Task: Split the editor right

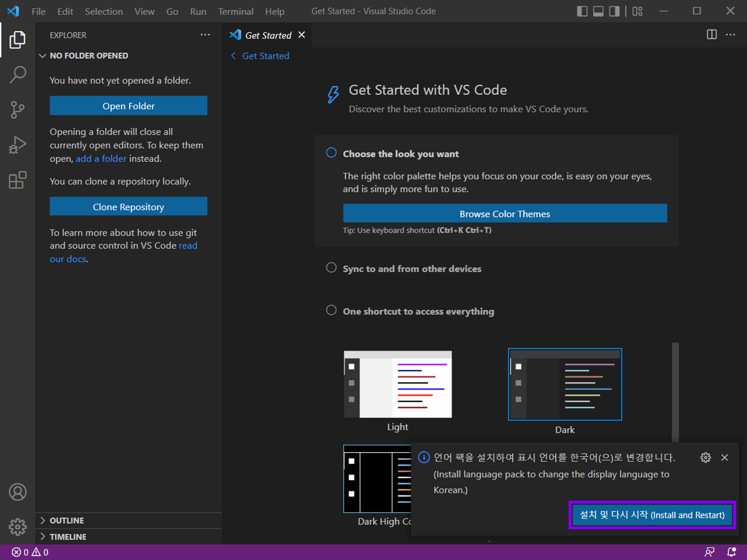Action: pos(712,35)
